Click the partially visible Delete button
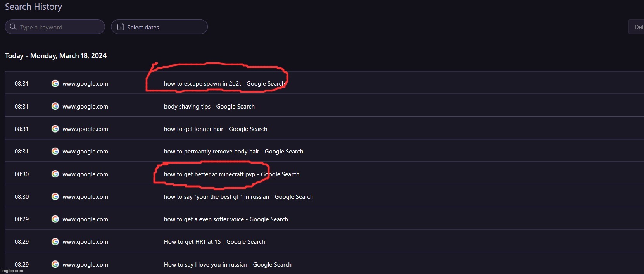Screen dimensions: 644x274 point(637,27)
